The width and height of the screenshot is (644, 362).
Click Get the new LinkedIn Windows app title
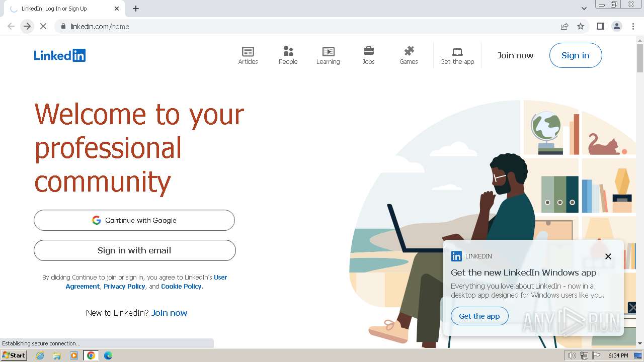[x=524, y=273]
